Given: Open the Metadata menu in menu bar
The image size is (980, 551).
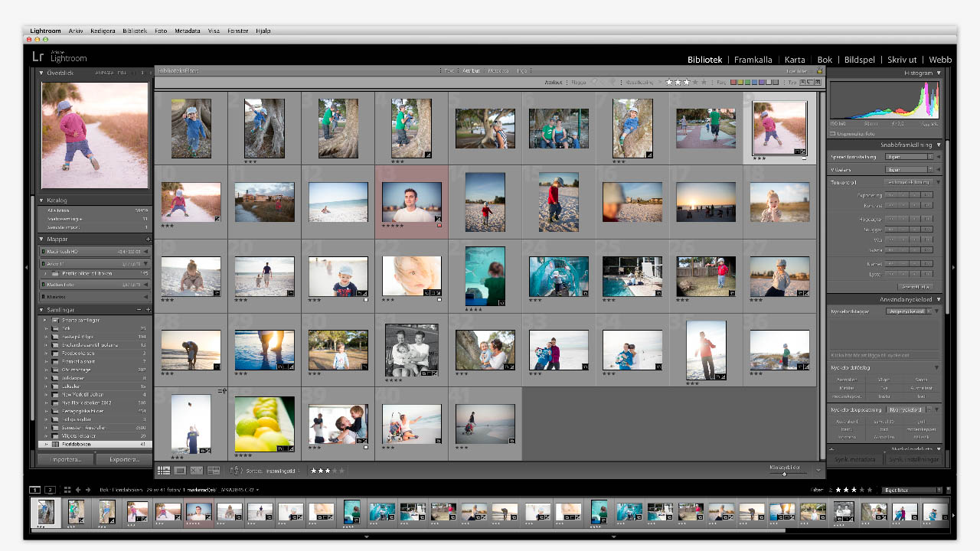Looking at the screenshot, I should coord(187,31).
